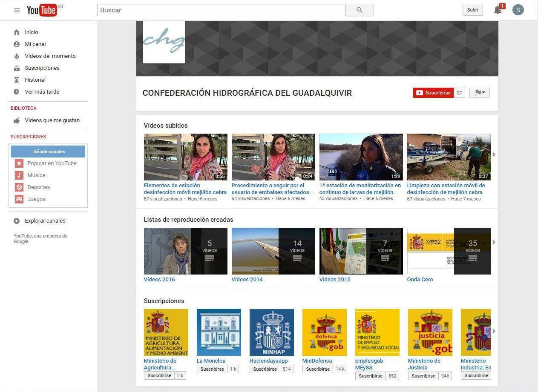Click the Subir upload button

coord(473,10)
